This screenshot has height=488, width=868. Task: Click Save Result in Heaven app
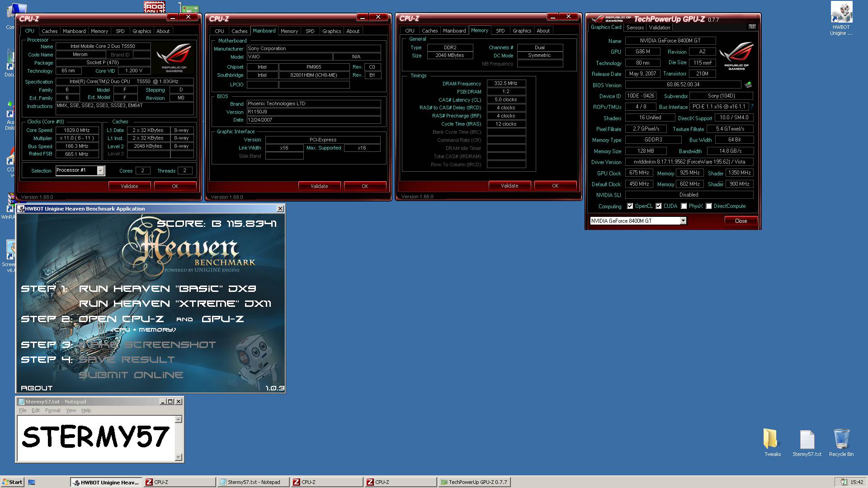click(x=126, y=360)
